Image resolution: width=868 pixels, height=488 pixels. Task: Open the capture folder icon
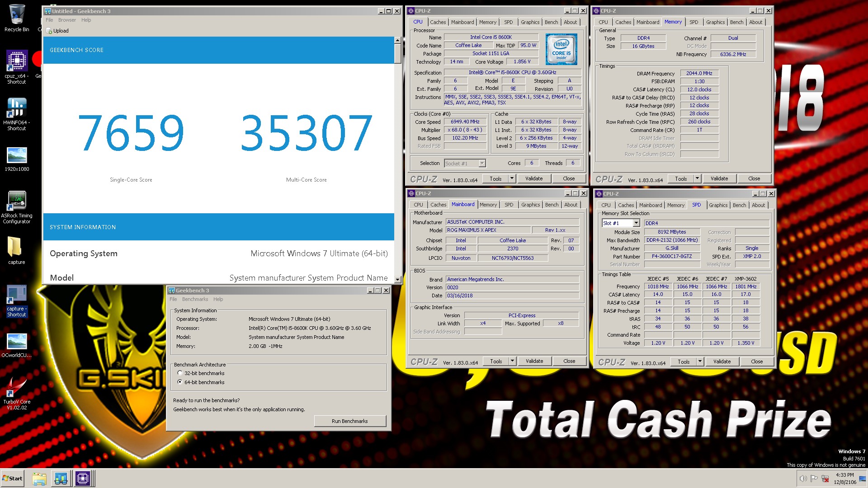pos(17,250)
